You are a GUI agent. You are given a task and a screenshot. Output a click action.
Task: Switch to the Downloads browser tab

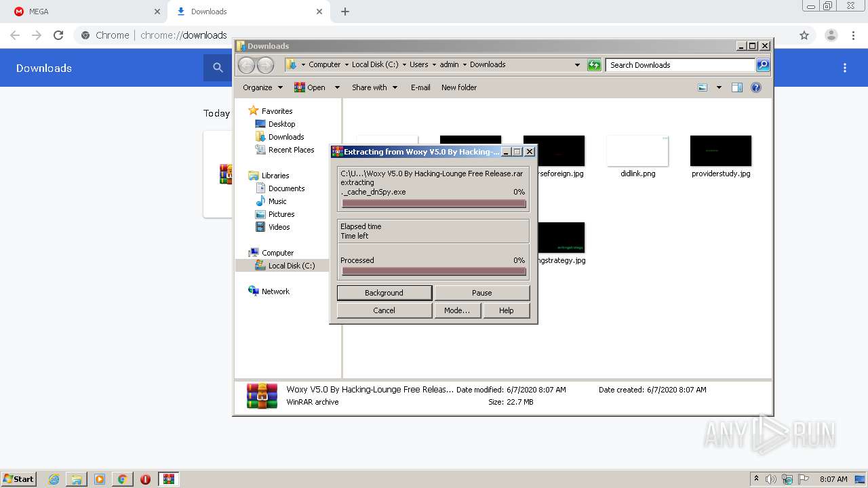pos(248,12)
